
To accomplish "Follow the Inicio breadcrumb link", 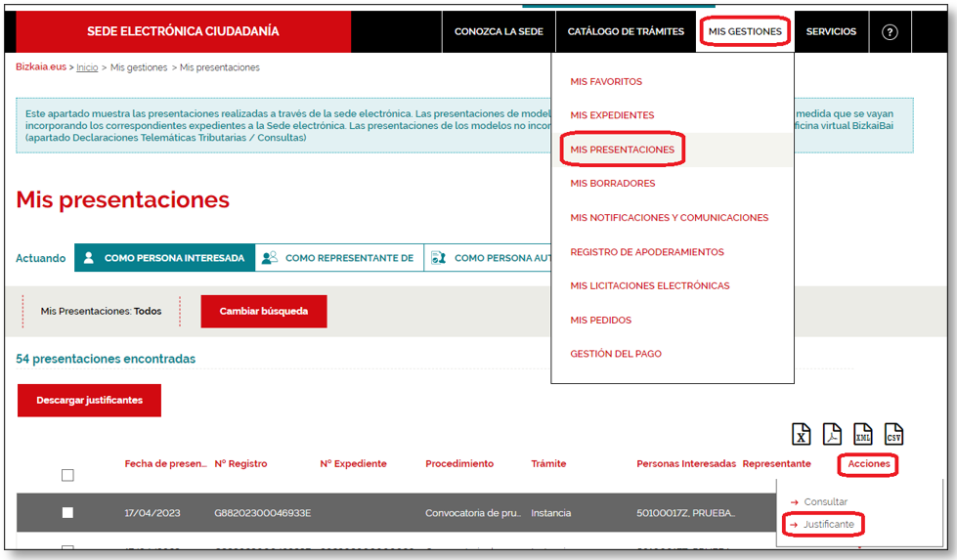I will (87, 67).
